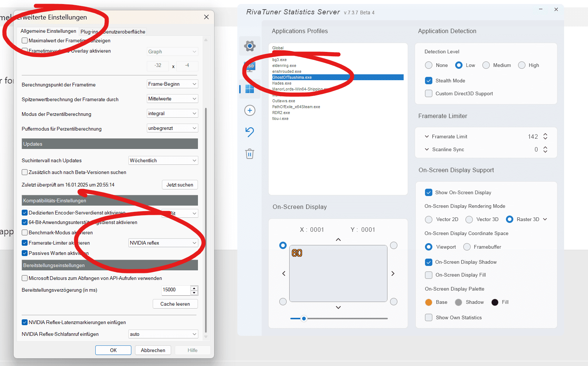This screenshot has width=588, height=366.
Task: Switch to Allgemeine Einstellungen tab
Action: tap(48, 31)
